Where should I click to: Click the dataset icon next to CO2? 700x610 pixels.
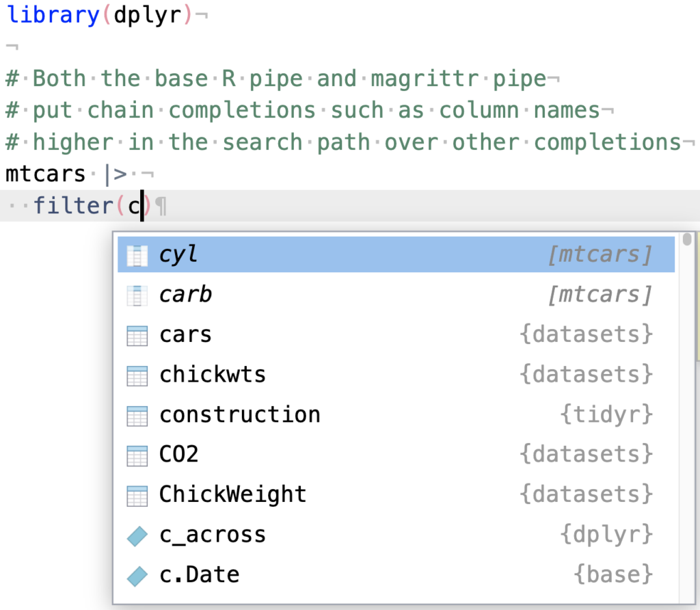(137, 454)
